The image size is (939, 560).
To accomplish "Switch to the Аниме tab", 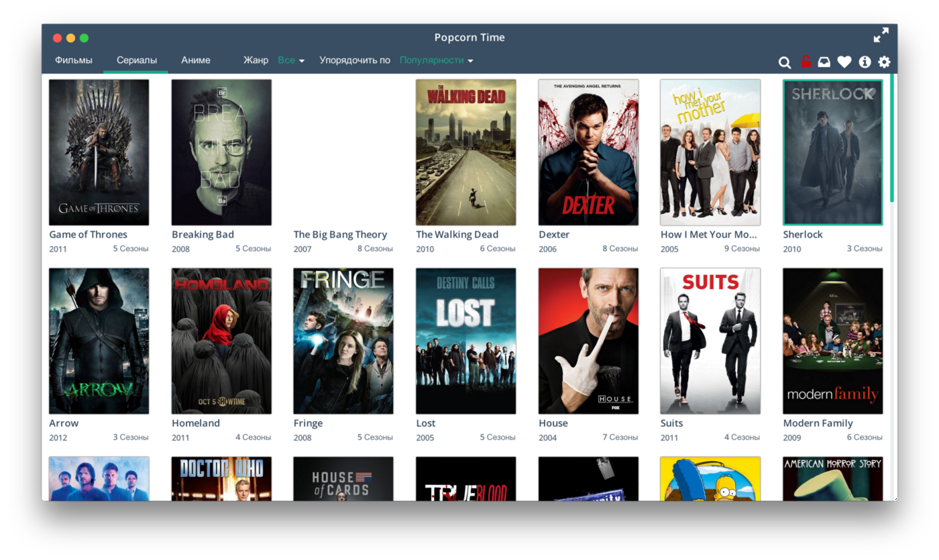I will [x=196, y=60].
